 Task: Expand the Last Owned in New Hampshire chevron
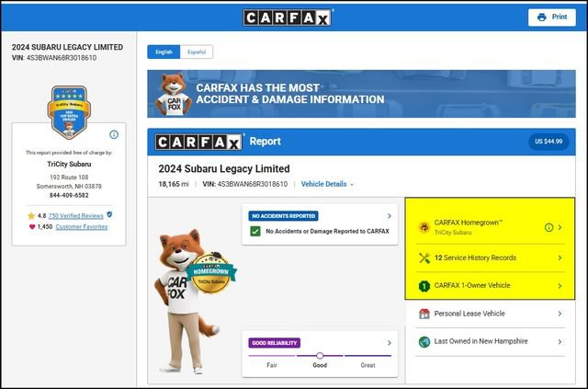pyautogui.click(x=560, y=342)
